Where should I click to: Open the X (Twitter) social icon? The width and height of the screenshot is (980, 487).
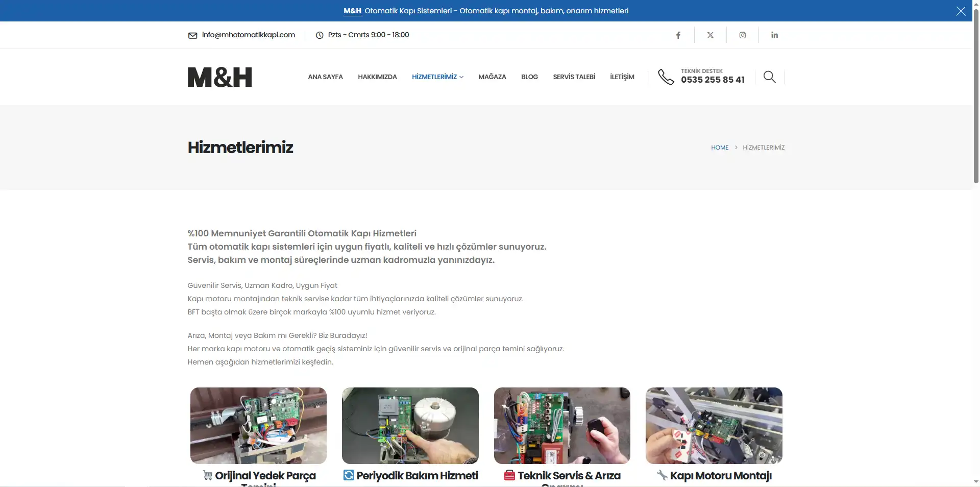point(710,35)
